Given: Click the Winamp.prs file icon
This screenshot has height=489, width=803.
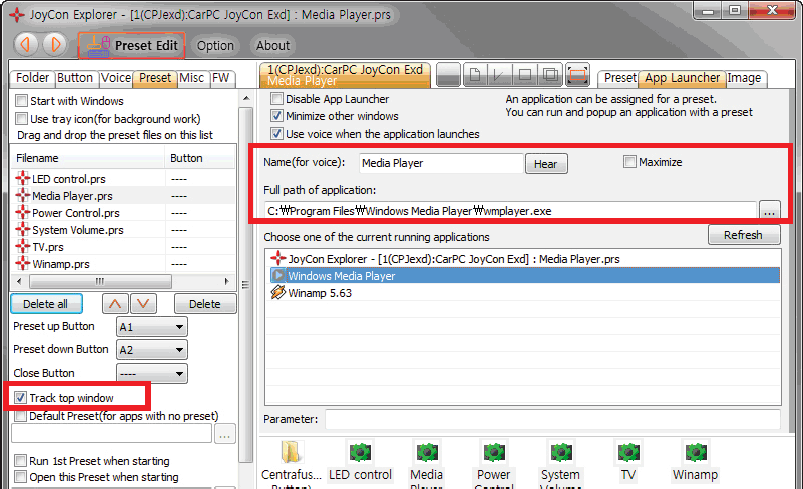Looking at the screenshot, I should point(23,263).
